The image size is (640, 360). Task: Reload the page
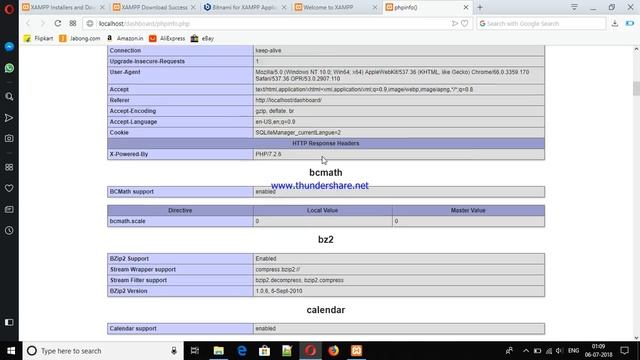tap(58, 23)
